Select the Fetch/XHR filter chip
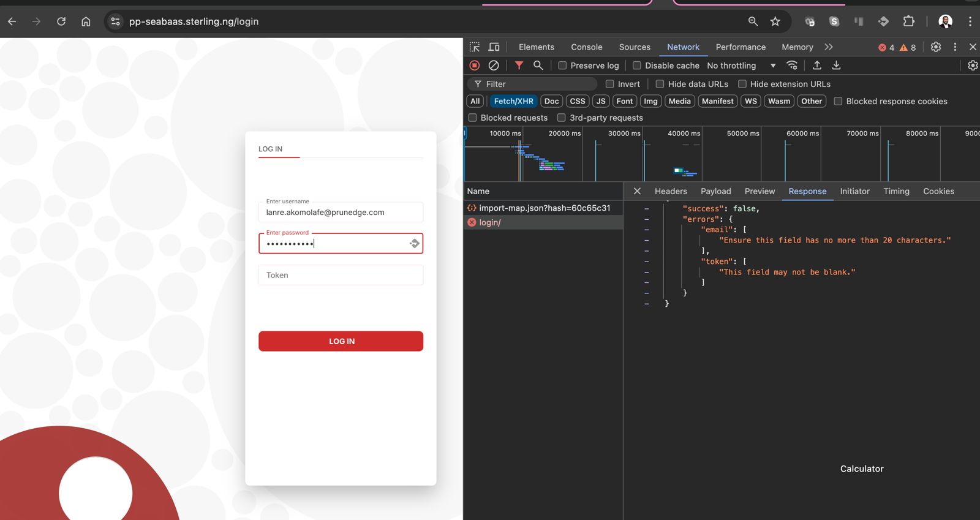This screenshot has height=520, width=980. pyautogui.click(x=513, y=101)
